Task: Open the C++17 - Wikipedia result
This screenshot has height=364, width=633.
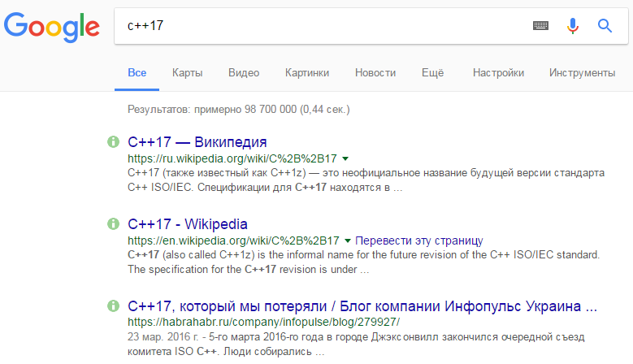Action: [188, 224]
